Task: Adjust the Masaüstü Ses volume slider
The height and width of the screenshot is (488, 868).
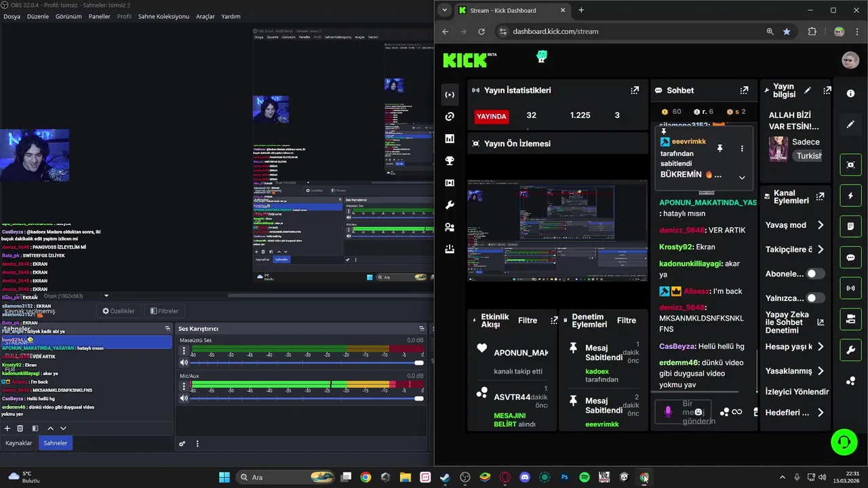Action: click(307, 363)
